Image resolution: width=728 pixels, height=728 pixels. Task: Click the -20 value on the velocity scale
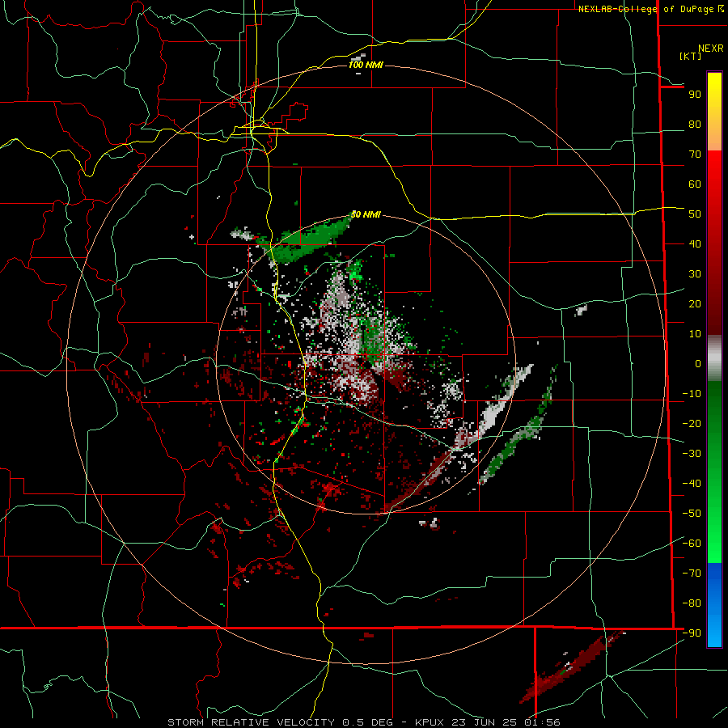pyautogui.click(x=692, y=424)
